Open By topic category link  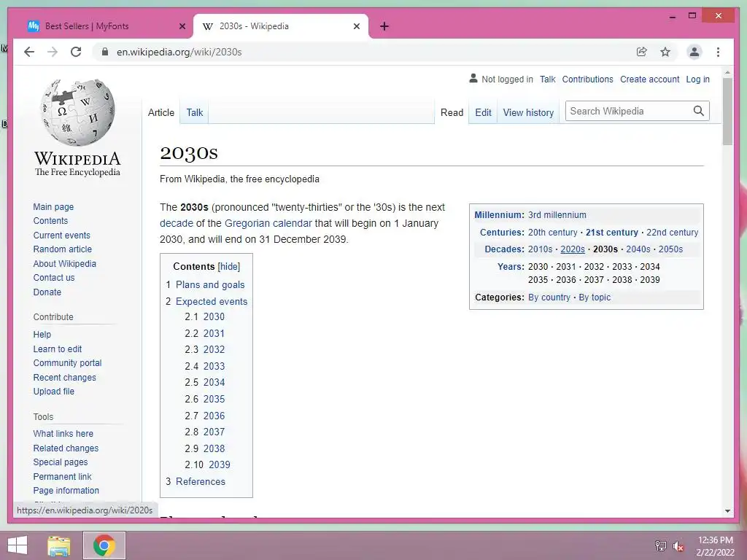[x=595, y=297]
